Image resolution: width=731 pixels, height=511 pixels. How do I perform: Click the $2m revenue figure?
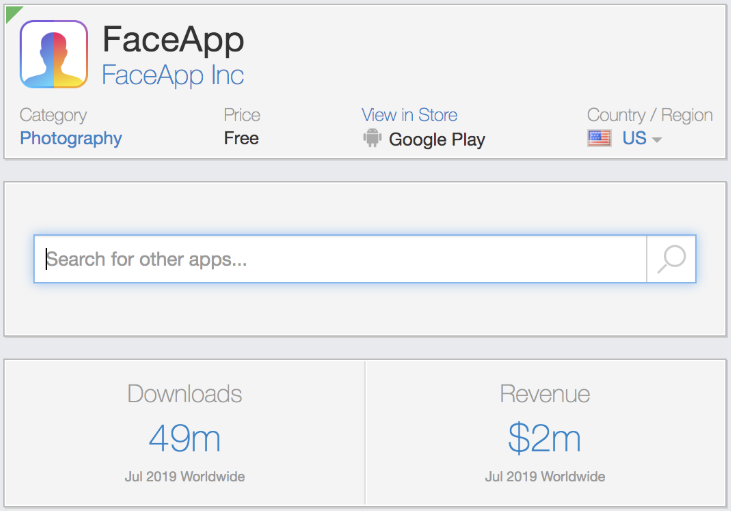click(x=545, y=438)
